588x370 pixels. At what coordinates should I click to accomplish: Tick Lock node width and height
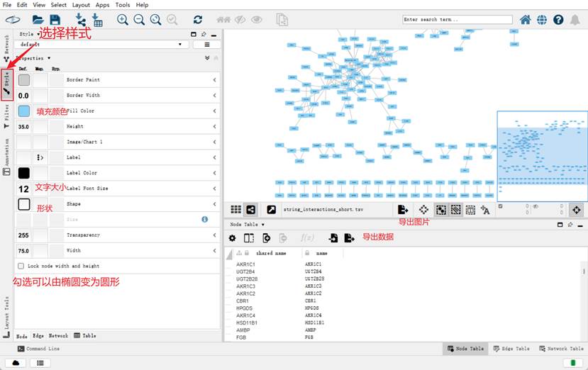(x=21, y=266)
